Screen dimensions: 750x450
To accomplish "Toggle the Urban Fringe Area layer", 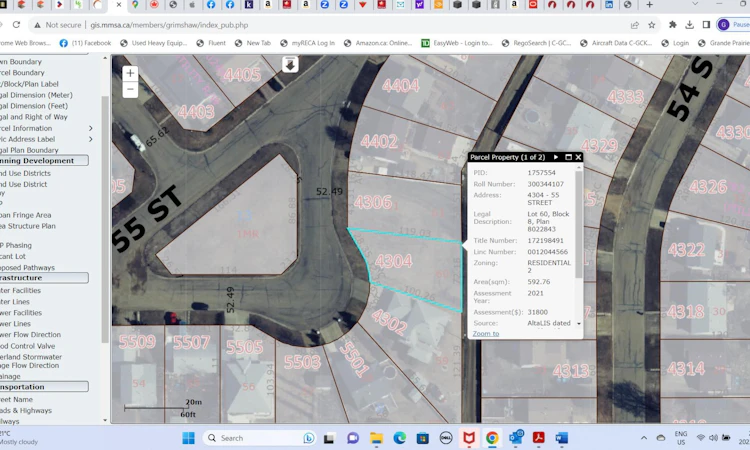I will (x=25, y=215).
